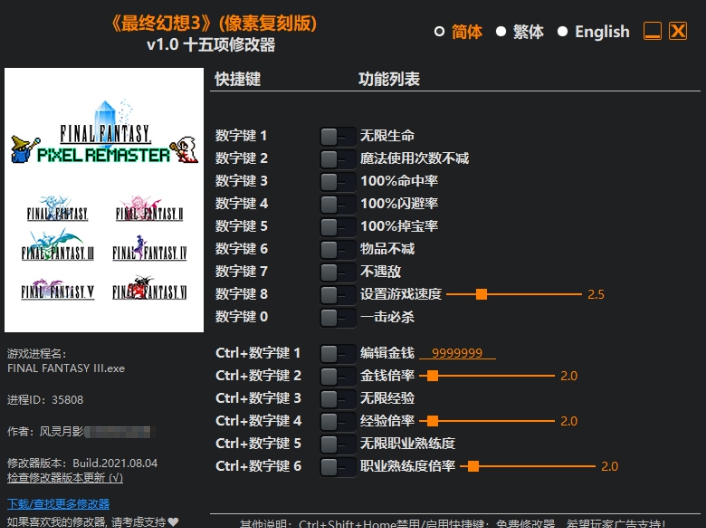Click the Final Fantasy III logo
The width and height of the screenshot is (706, 528).
point(58,246)
